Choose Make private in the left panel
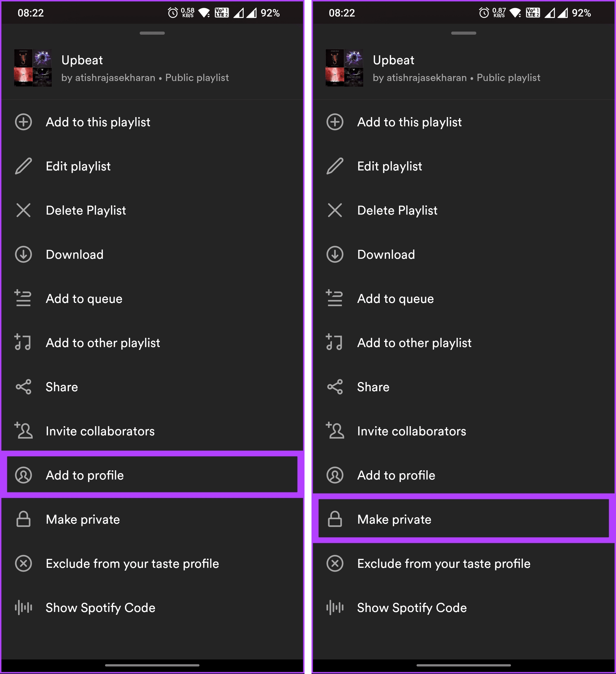 (152, 519)
